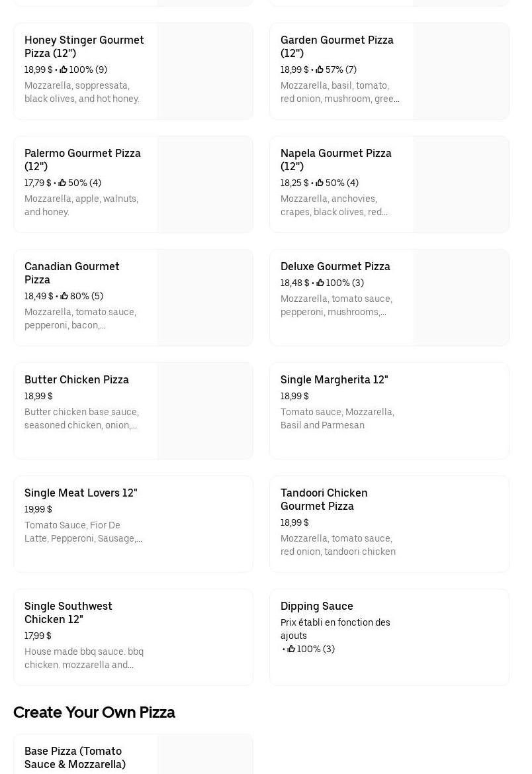Open the Dipping Sauce item title
Screen dimensions: 532x774
pos(316,606)
